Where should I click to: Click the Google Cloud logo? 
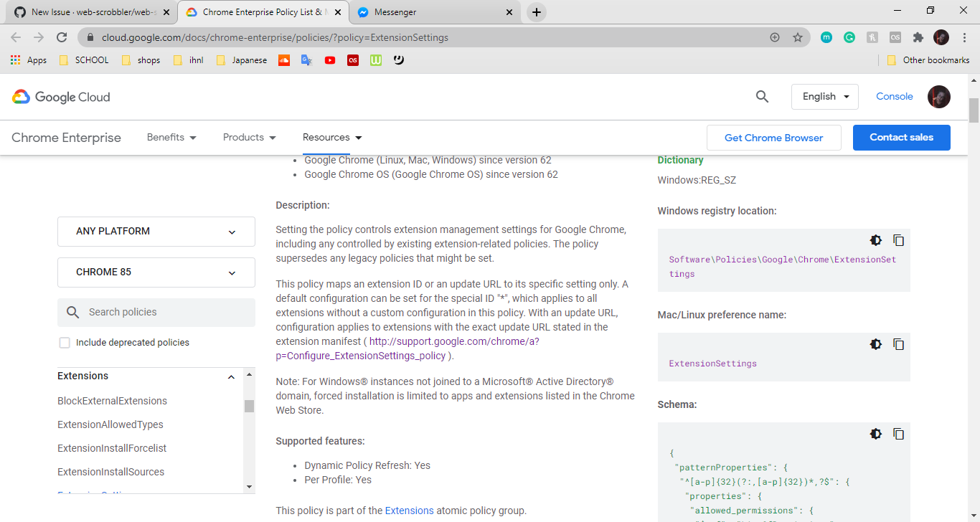(60, 97)
